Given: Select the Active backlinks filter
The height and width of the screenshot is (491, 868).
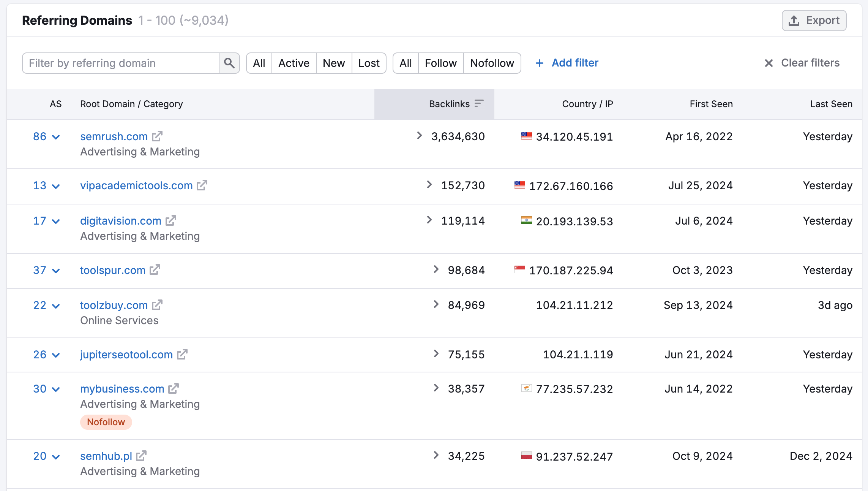Looking at the screenshot, I should tap(294, 63).
